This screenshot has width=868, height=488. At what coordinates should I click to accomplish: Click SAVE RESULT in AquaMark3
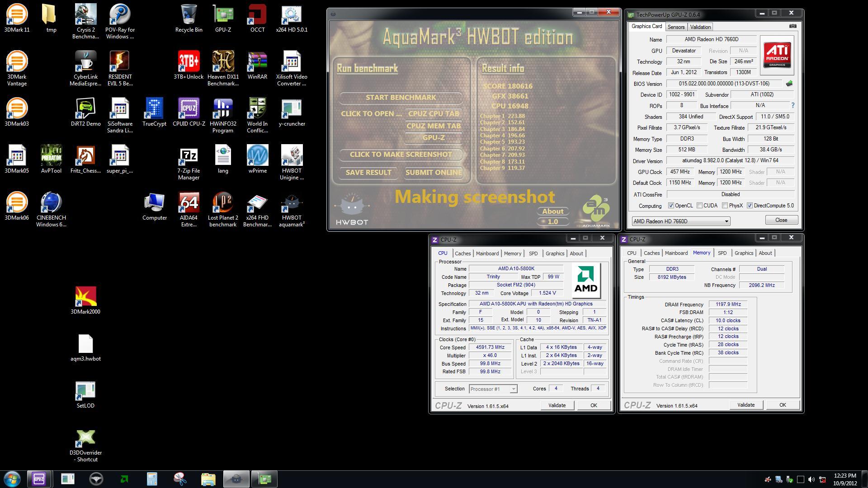368,173
